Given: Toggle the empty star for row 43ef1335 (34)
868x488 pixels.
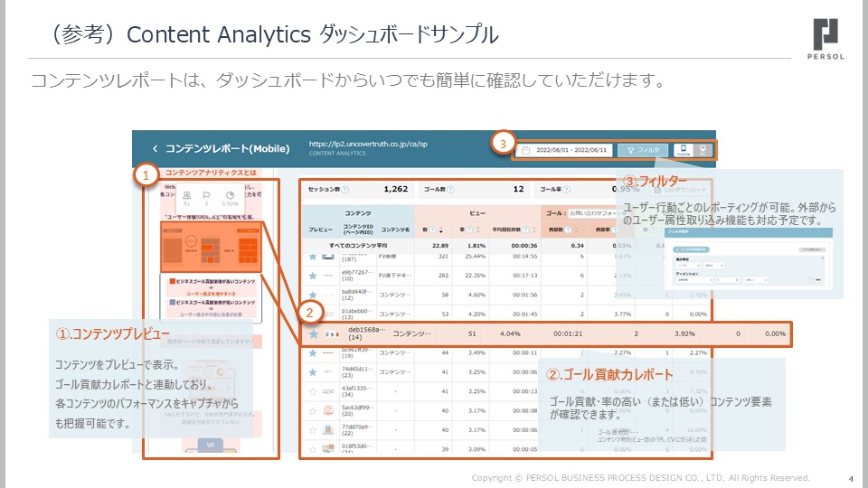Looking at the screenshot, I should [x=313, y=391].
